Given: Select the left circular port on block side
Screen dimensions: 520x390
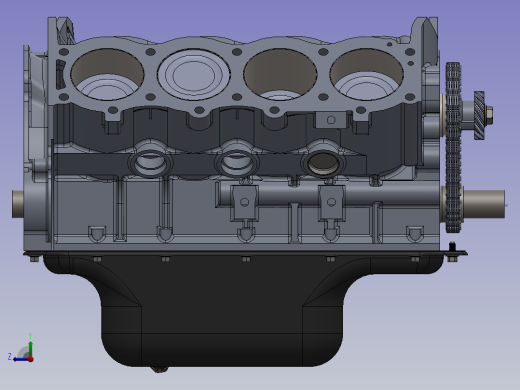Looking at the screenshot, I should [x=150, y=163].
